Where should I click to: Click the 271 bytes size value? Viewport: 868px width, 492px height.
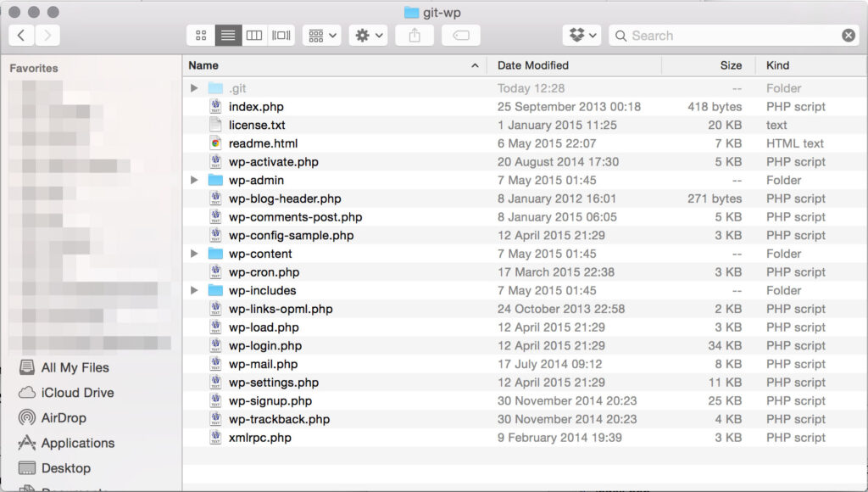click(x=715, y=198)
